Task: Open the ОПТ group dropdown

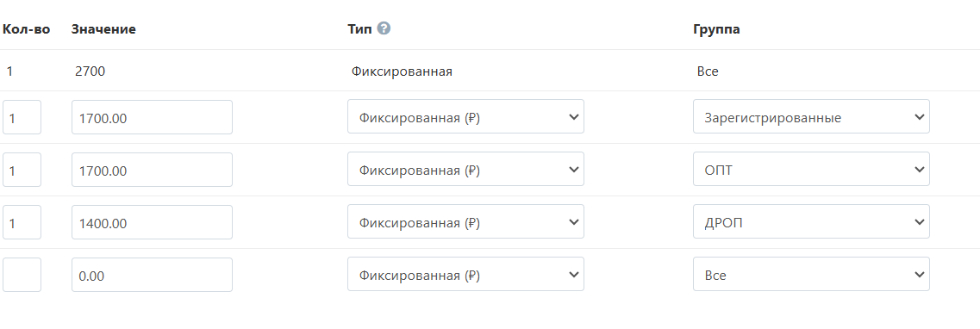Action: click(x=811, y=169)
